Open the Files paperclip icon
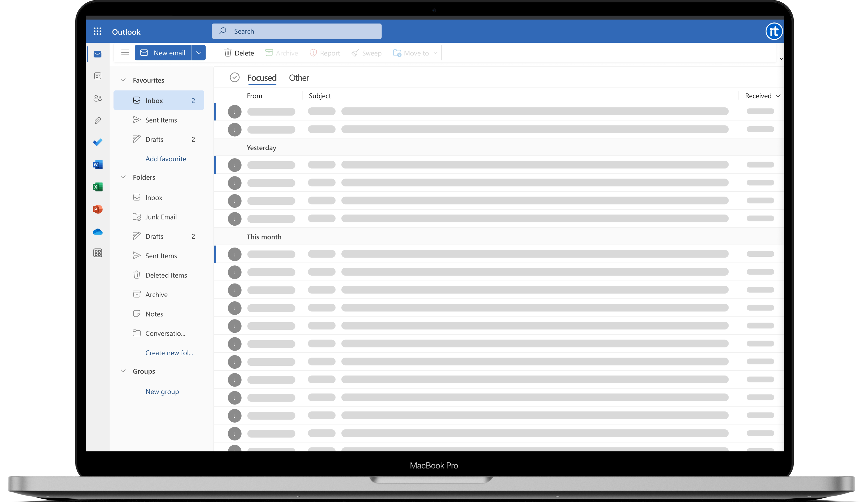 (x=98, y=121)
